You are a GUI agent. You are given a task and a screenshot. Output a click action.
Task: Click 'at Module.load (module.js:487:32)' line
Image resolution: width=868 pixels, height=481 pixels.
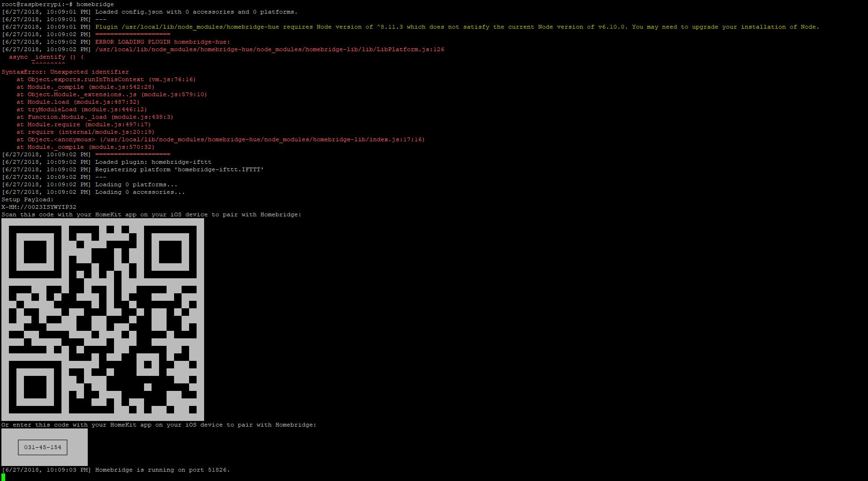coord(78,102)
